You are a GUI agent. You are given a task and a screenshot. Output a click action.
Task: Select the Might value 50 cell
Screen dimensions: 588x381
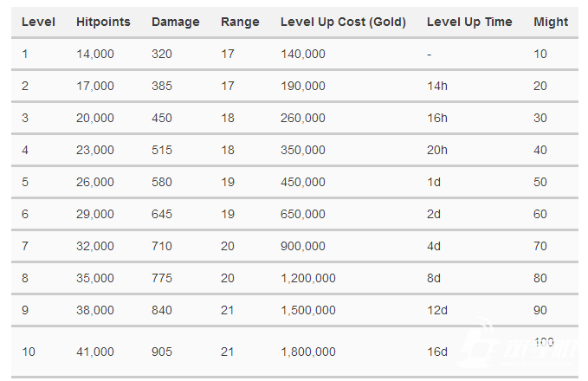(540, 182)
